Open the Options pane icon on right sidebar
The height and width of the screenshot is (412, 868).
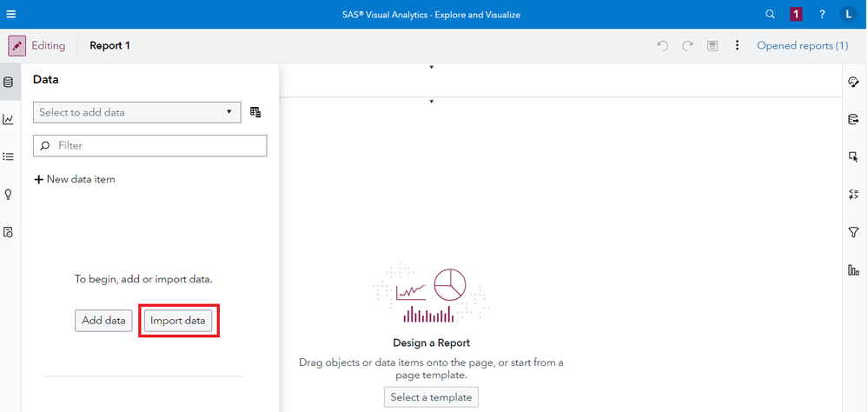[853, 82]
